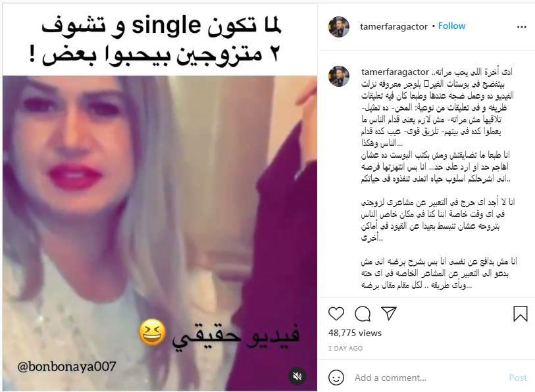Click the header profile avatar
Image resolution: width=535 pixels, height=392 pixels.
(339, 26)
